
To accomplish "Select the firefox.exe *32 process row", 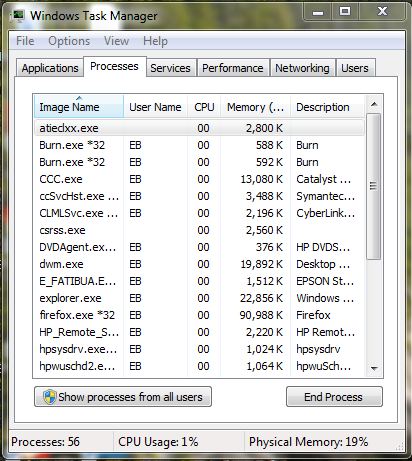I will (x=199, y=315).
